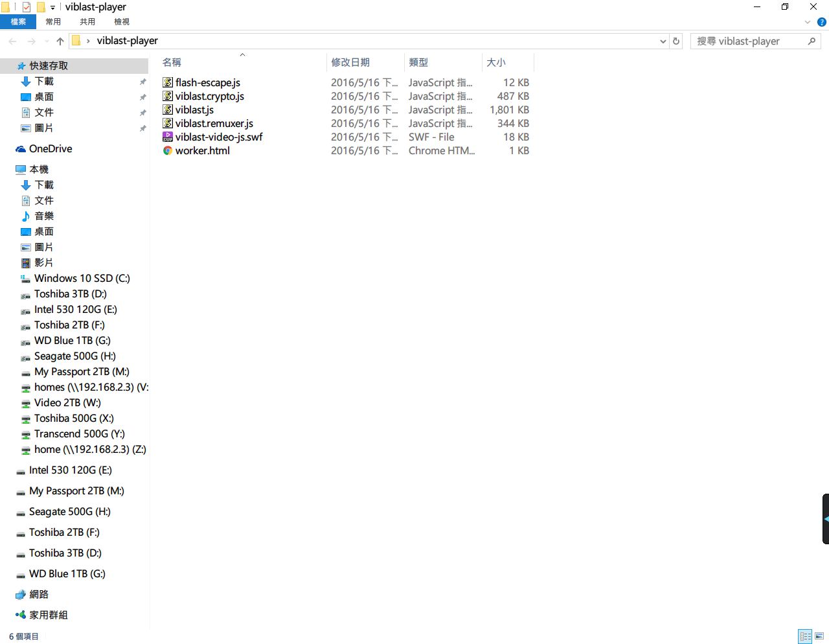Select the worker.html Chrome icon
This screenshot has height=644, width=829.
[168, 150]
